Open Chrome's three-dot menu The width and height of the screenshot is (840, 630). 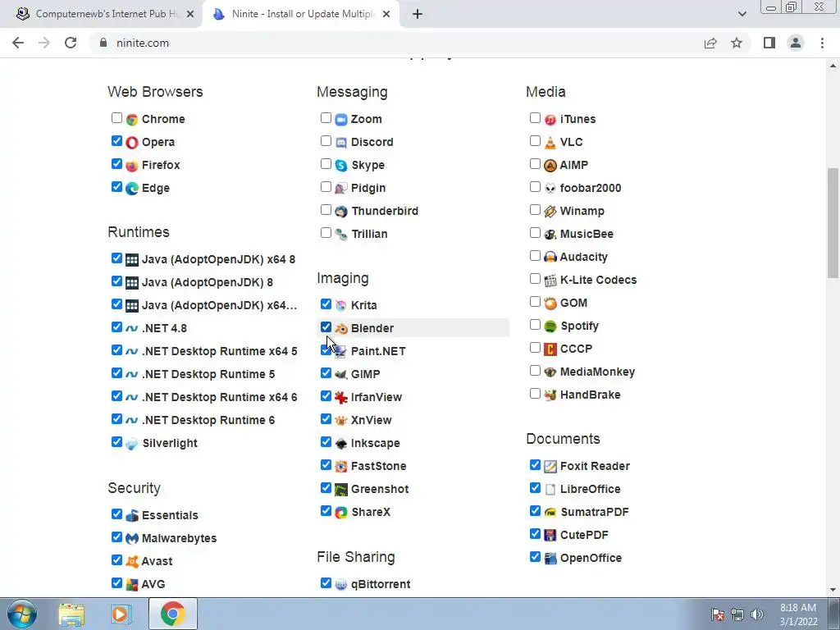822,43
